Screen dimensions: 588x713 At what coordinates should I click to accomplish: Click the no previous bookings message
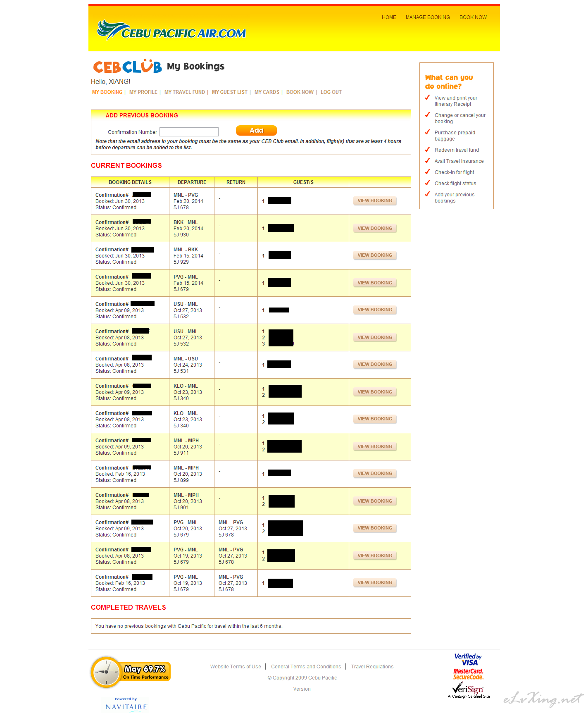pos(189,626)
